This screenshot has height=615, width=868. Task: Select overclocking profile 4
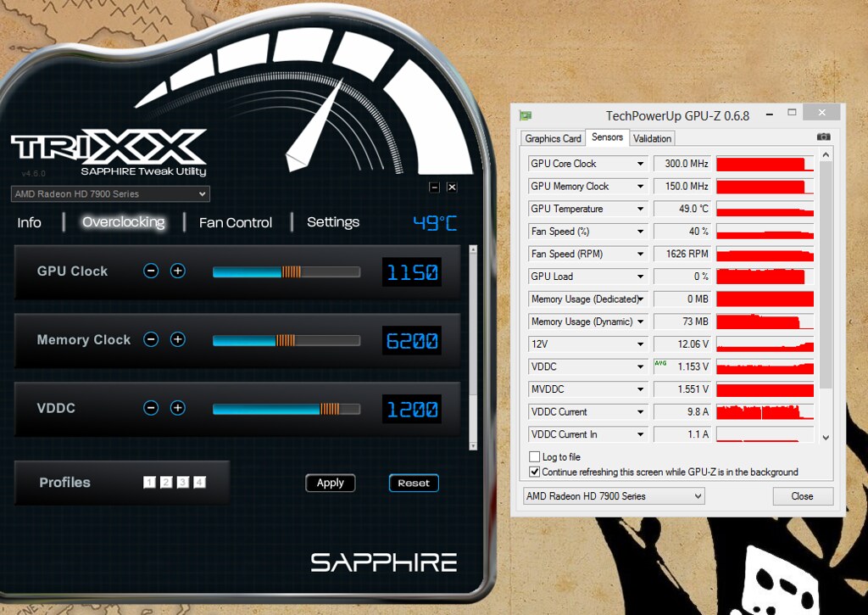coord(199,483)
